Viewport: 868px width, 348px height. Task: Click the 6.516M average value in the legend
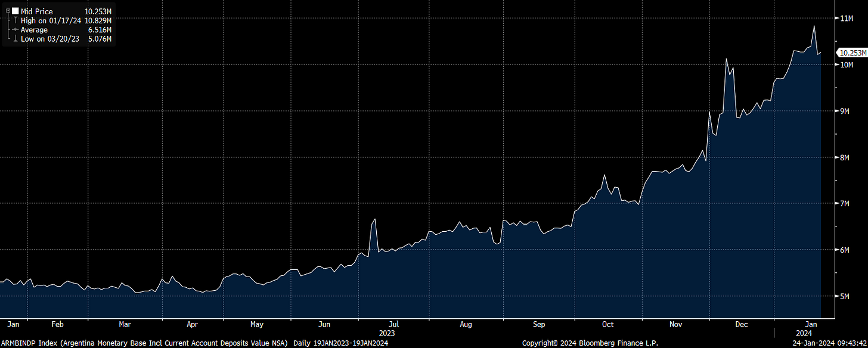coord(100,30)
